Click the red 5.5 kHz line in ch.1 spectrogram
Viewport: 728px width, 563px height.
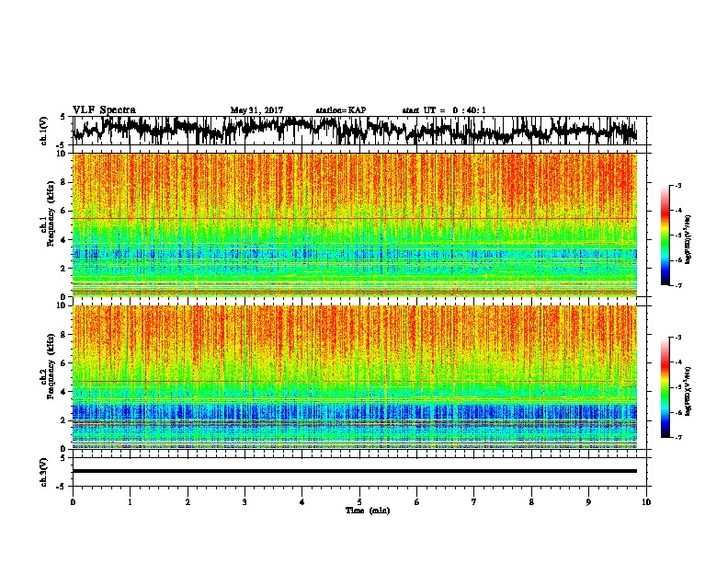(355, 218)
